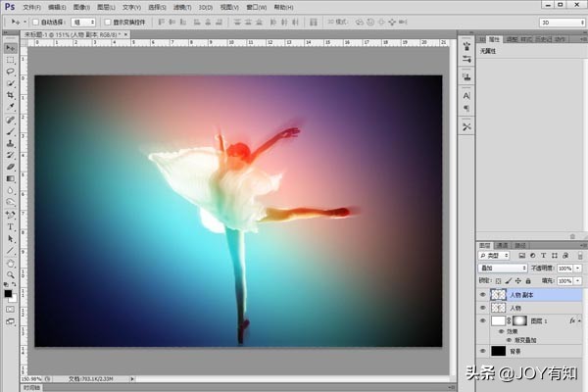Screen dimensions: 588x392
Task: Click the foreground color swatch
Action: coord(7,292)
